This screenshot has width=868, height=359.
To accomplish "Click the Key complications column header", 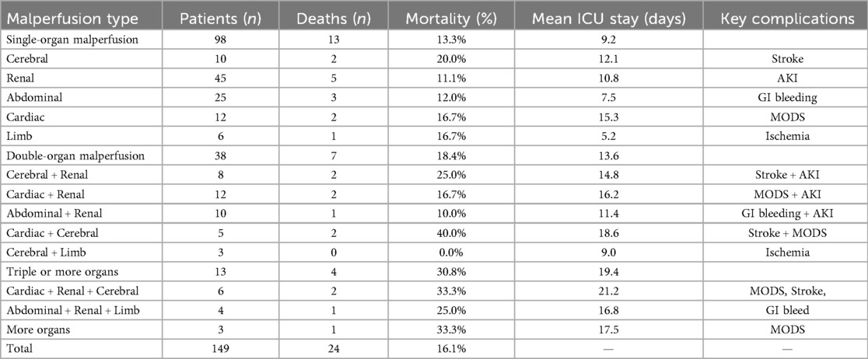I will [x=784, y=17].
